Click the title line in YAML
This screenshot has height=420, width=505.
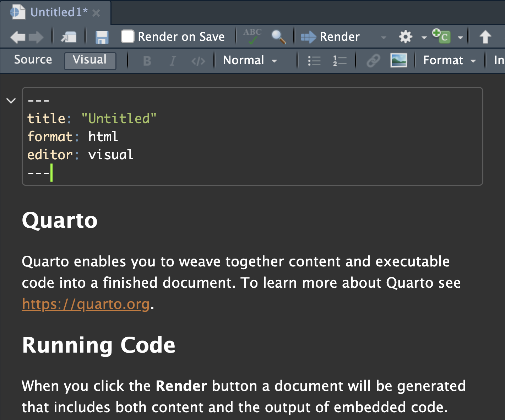[92, 118]
